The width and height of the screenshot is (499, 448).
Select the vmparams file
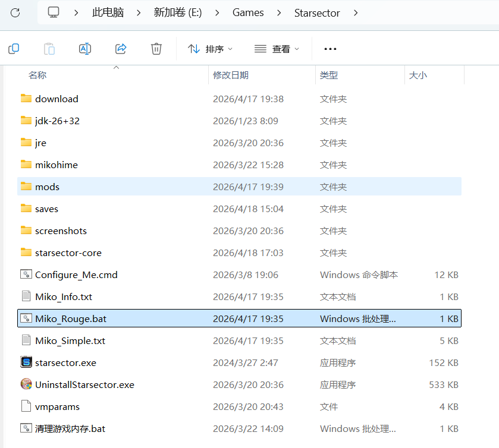57,406
